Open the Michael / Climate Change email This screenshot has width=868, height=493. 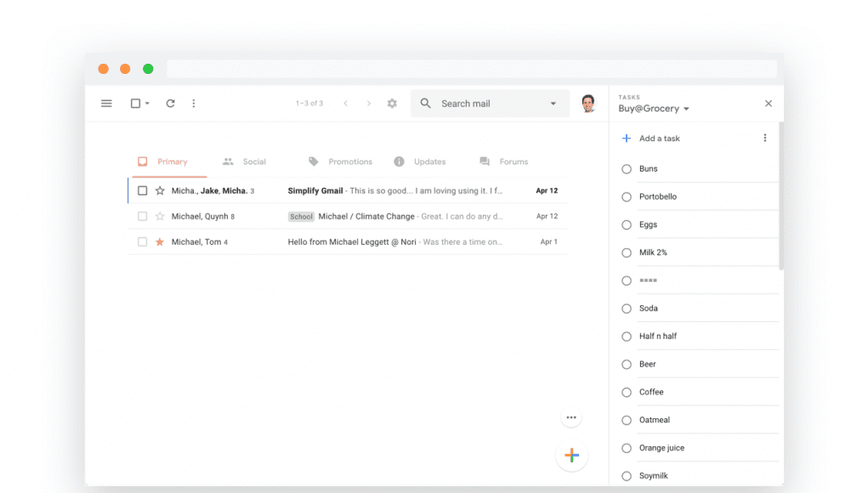[366, 217]
